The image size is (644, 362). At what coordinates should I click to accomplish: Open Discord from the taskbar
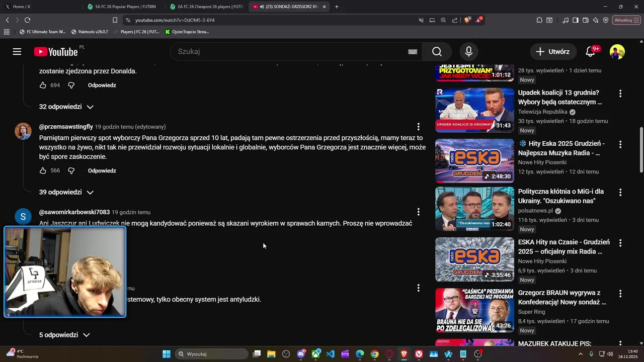301,354
